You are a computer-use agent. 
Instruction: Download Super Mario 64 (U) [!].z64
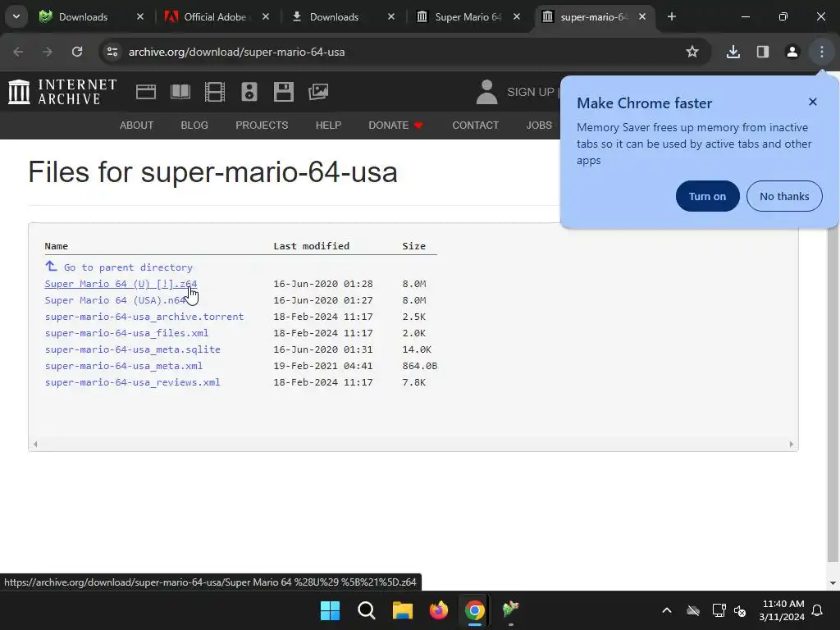click(121, 284)
